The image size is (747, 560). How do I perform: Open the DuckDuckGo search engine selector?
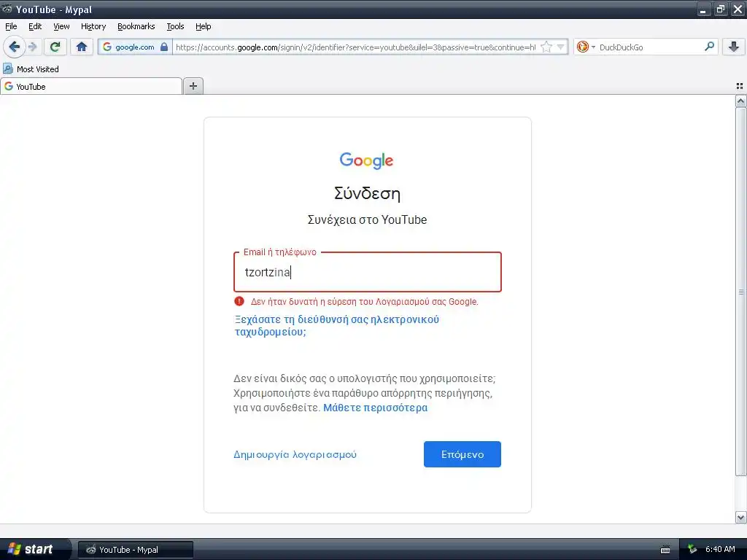click(x=586, y=47)
